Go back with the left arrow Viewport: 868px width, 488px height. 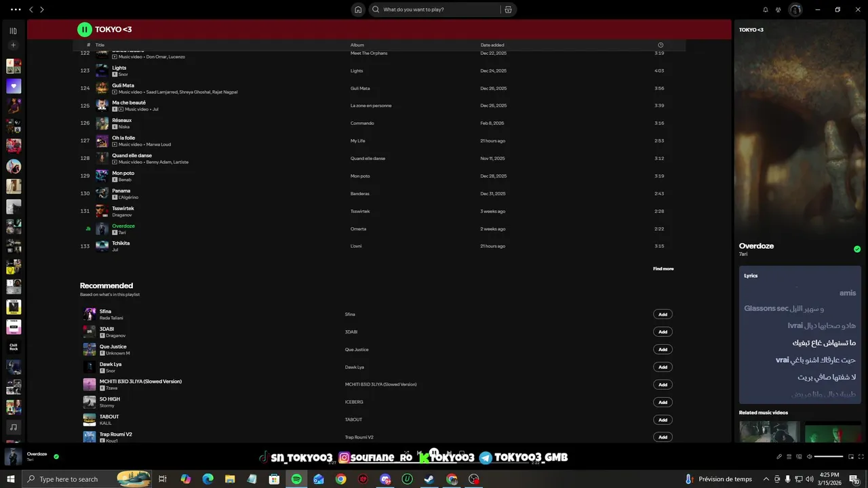coord(31,9)
